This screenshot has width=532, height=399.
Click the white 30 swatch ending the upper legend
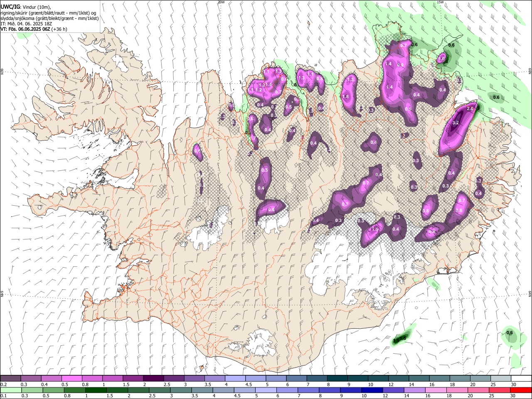point(521,379)
